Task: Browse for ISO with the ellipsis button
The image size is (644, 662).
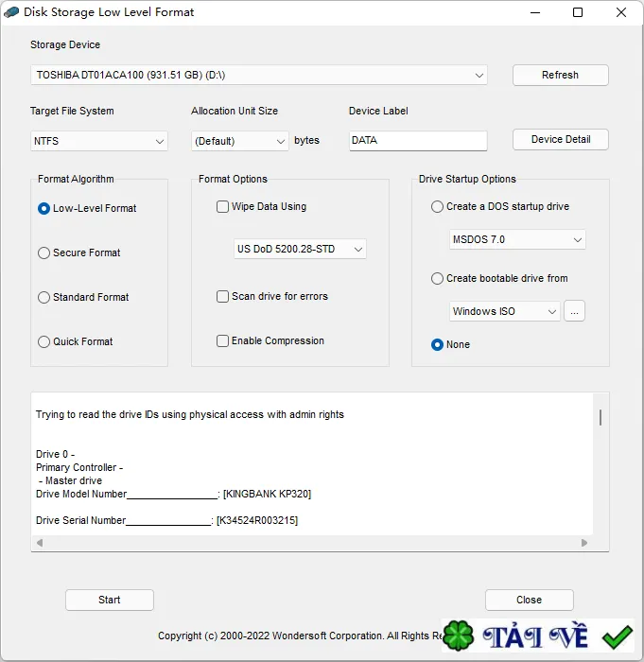Action: 574,311
